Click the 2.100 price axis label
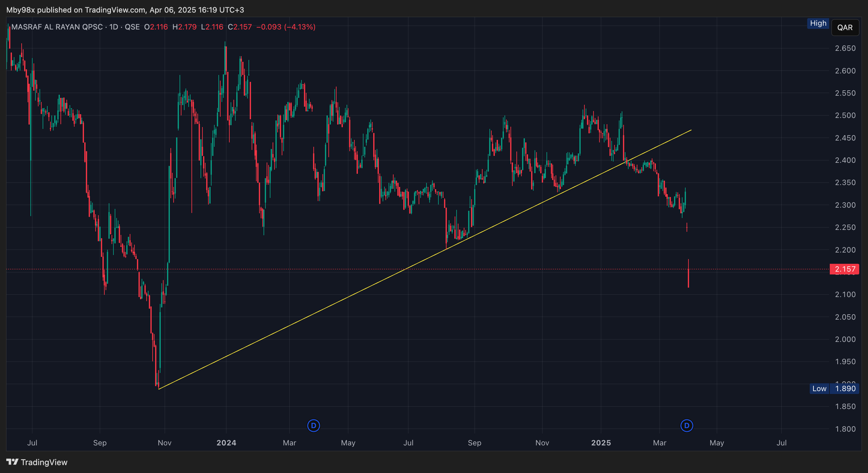The height and width of the screenshot is (473, 868). coord(845,295)
